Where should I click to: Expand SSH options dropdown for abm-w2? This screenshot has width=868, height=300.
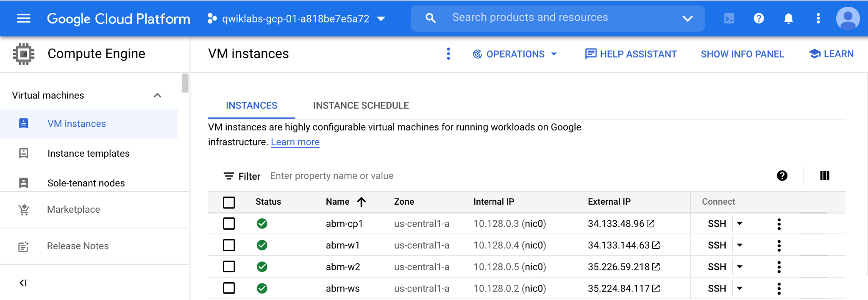click(x=740, y=267)
